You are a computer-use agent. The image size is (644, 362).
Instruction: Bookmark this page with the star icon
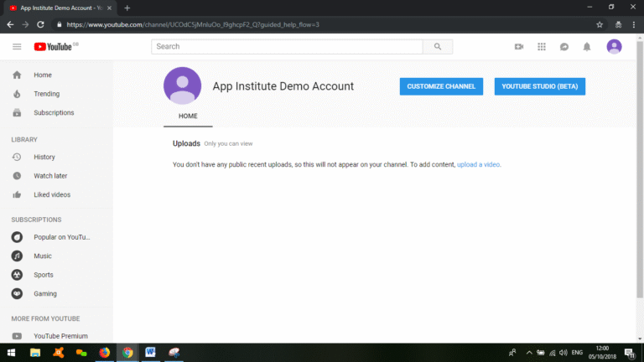coord(600,24)
